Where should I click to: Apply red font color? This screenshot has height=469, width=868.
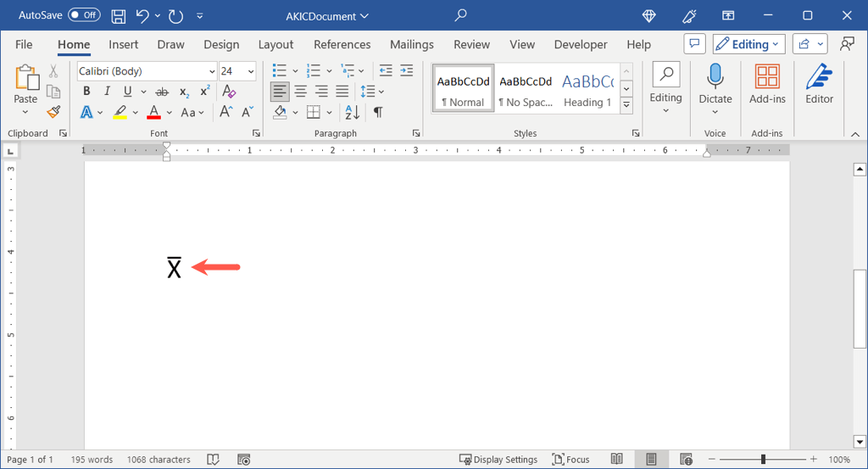point(154,113)
